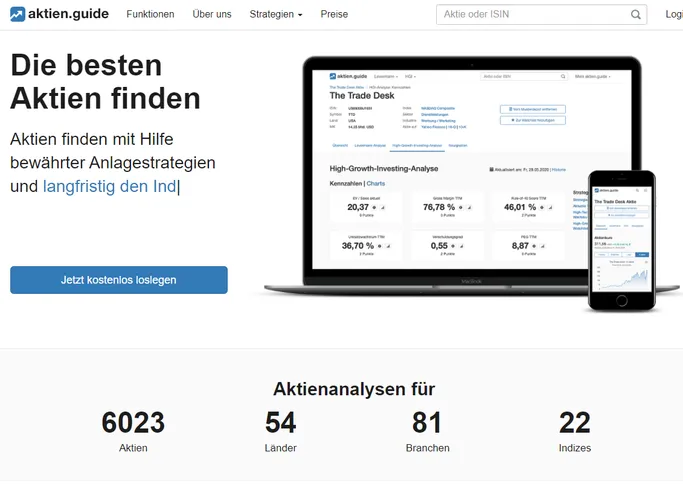Open the Preise page
The image size is (683, 487).
[x=334, y=14]
